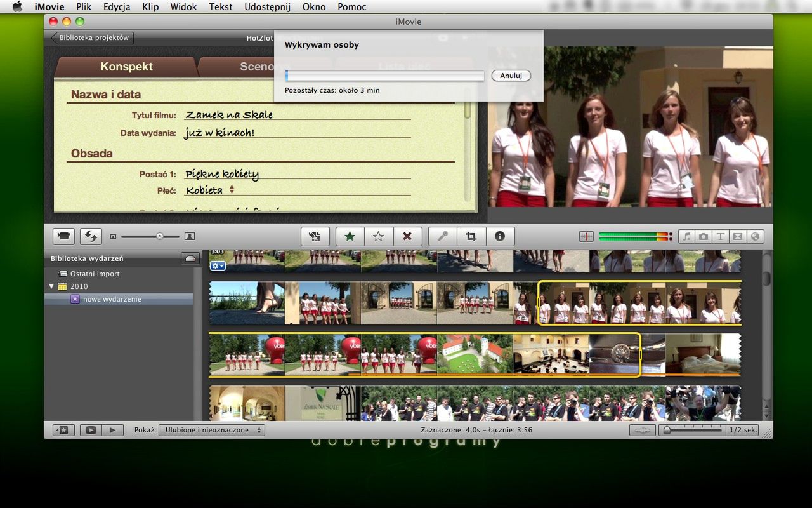Collapse the 2010 folder disclosure triangle
Viewport: 812px width, 508px height.
(51, 286)
